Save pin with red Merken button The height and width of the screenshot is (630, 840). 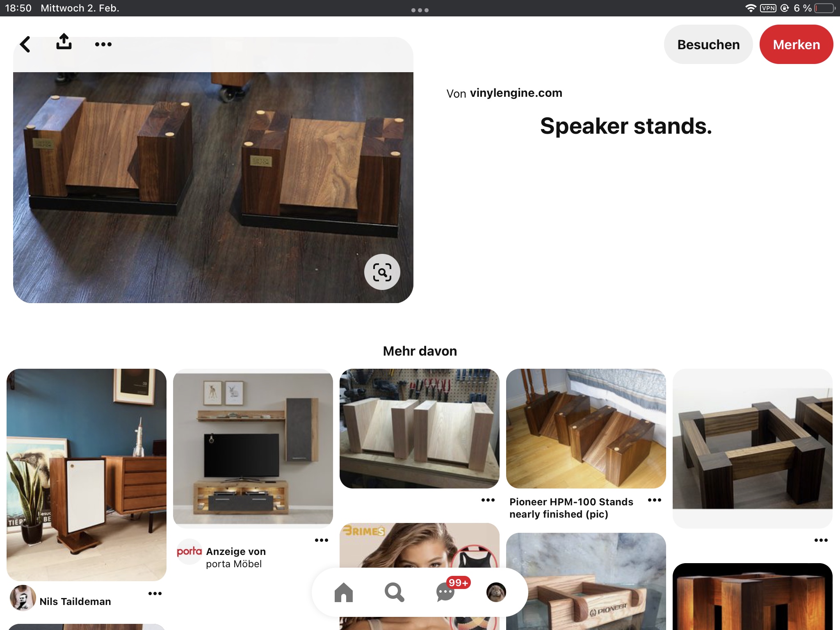[x=797, y=44]
